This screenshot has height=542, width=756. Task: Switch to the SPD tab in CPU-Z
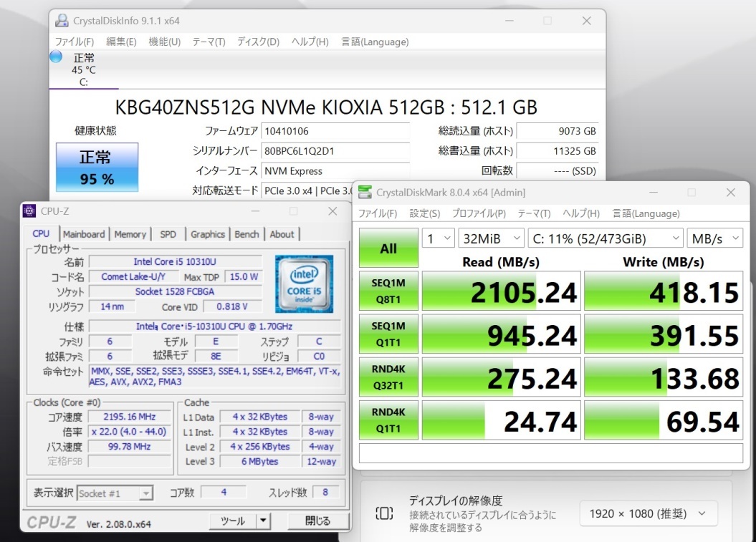(x=168, y=234)
